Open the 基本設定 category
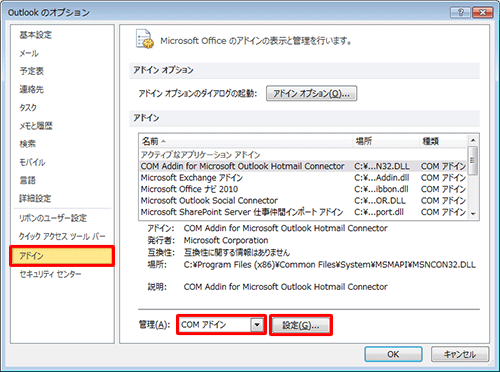This screenshot has width=500, height=372. (x=35, y=35)
